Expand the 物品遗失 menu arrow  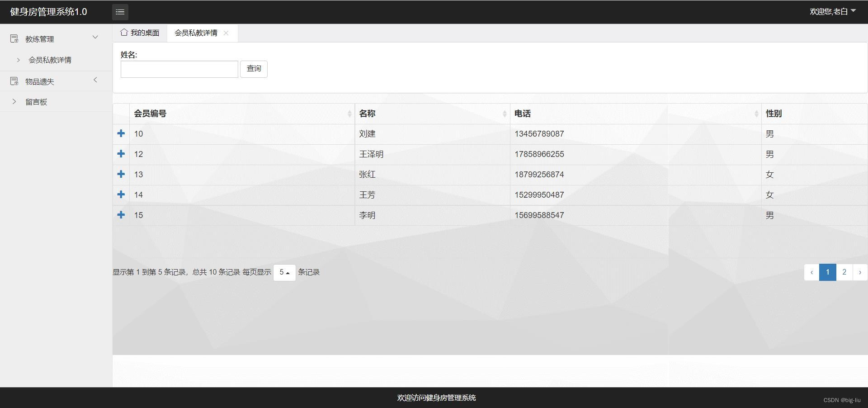(95, 80)
